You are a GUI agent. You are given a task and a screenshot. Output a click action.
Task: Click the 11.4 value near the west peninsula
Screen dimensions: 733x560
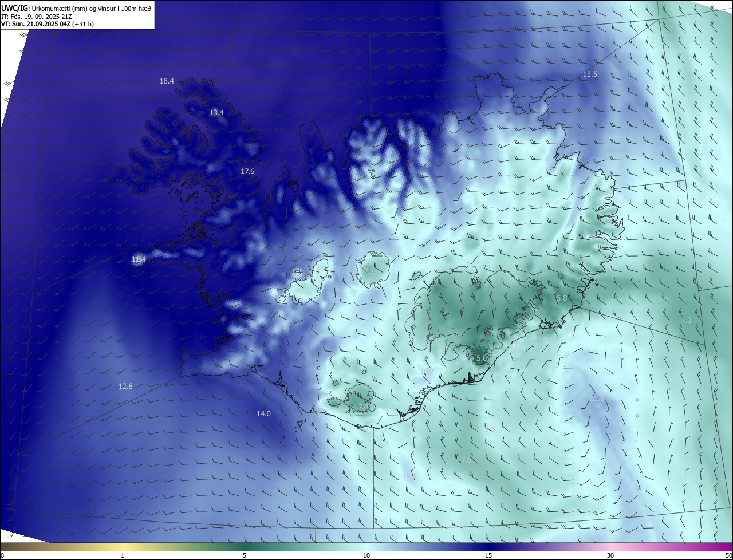139,259
